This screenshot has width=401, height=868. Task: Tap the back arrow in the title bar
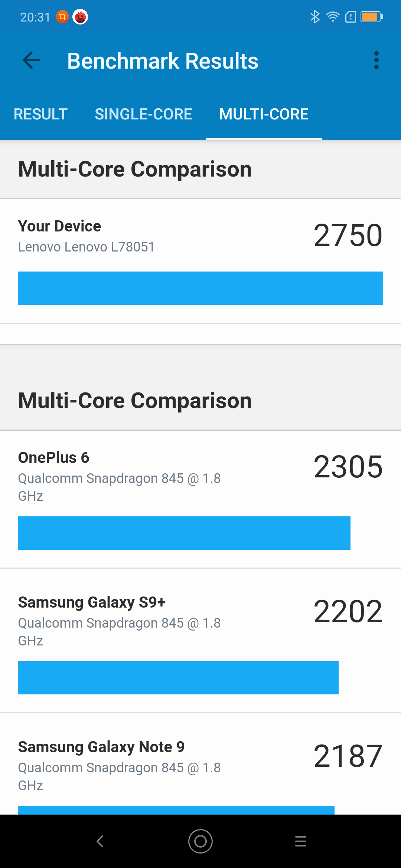click(x=31, y=60)
